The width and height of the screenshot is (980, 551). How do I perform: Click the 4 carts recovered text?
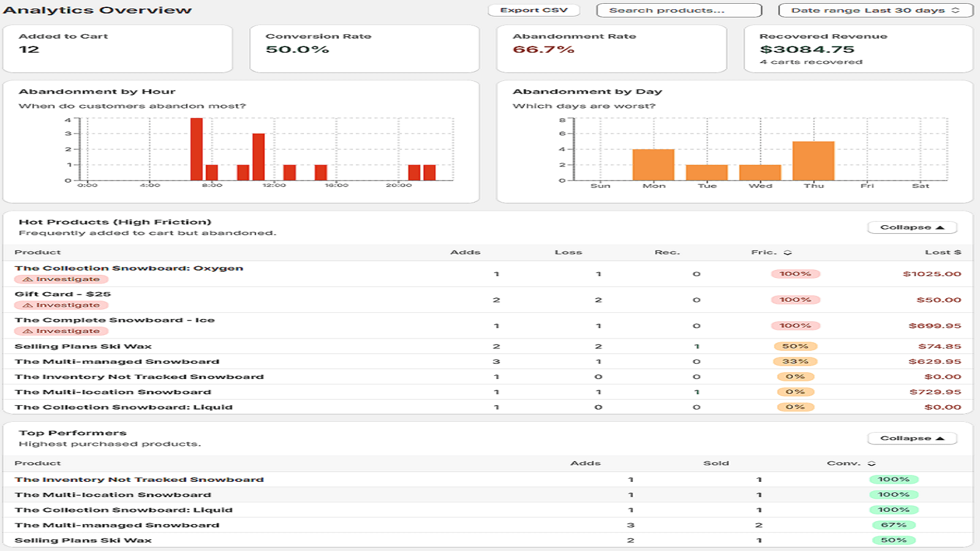click(x=811, y=62)
